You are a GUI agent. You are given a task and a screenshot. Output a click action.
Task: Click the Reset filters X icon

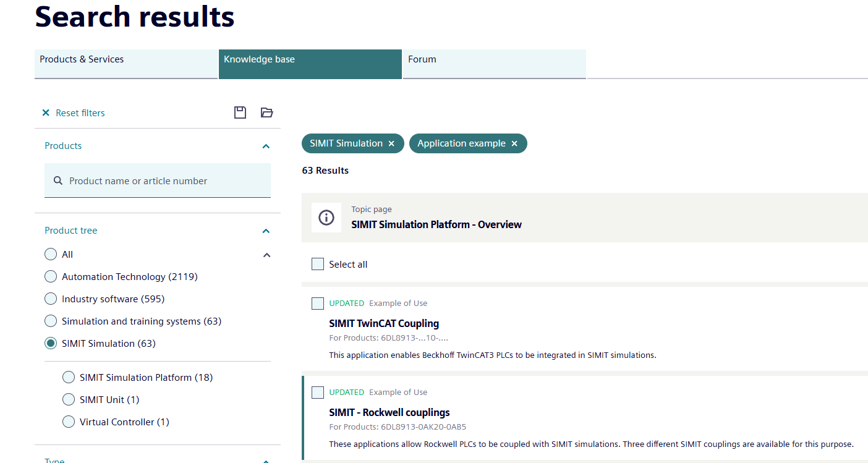point(46,113)
